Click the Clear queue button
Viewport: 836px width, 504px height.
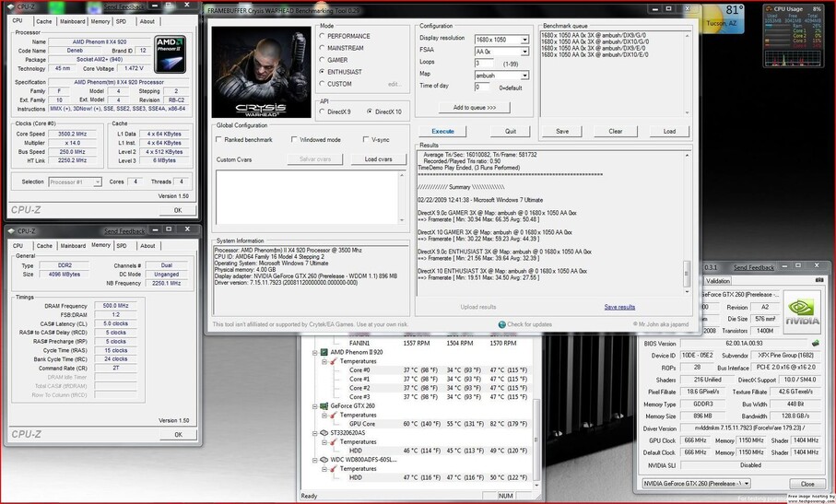(x=616, y=131)
